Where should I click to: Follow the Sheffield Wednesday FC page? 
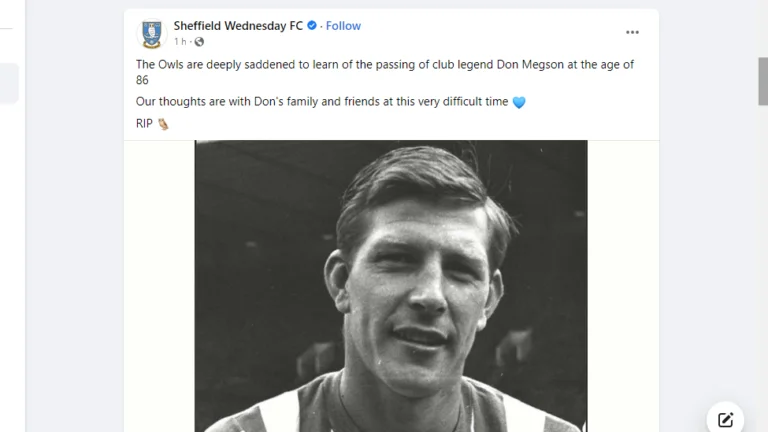(x=344, y=26)
